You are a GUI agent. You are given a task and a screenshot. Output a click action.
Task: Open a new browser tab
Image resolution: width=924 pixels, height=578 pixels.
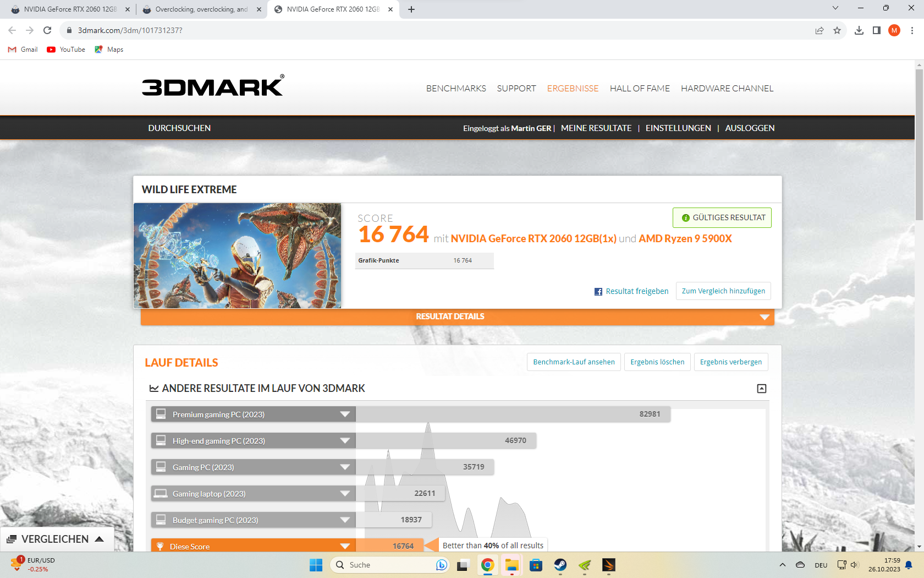pos(411,9)
